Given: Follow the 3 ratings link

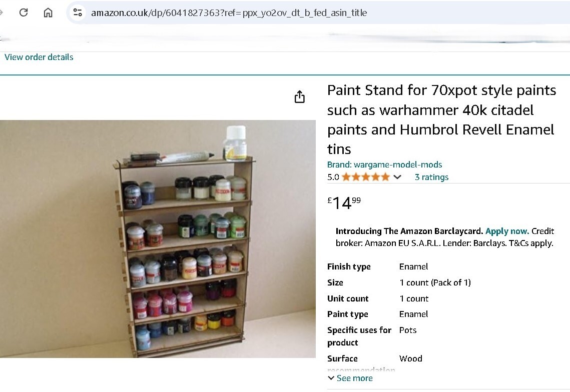Looking at the screenshot, I should (431, 177).
